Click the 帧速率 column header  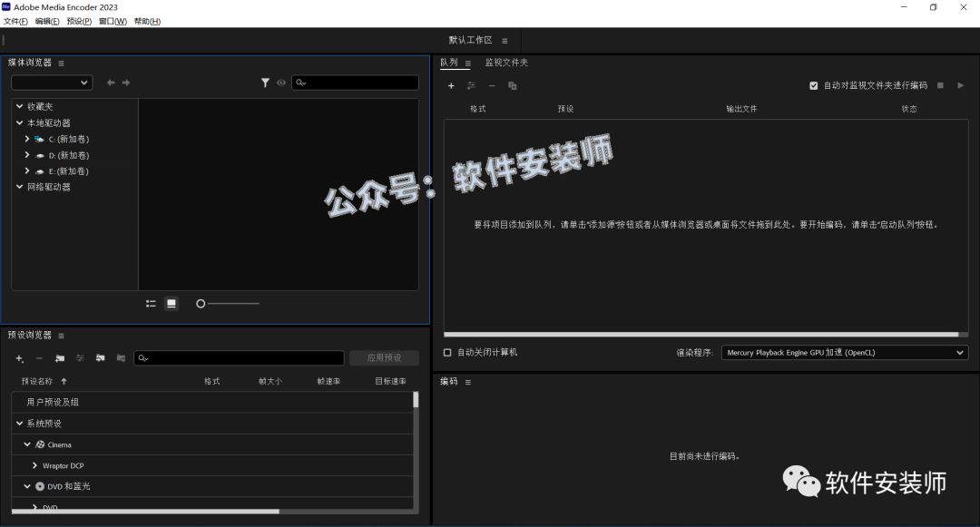pos(328,382)
